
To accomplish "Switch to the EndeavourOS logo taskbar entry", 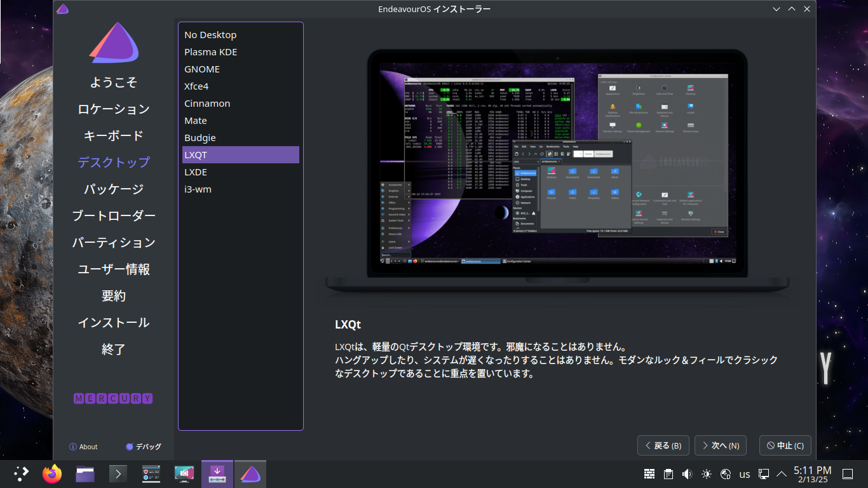I will (250, 474).
